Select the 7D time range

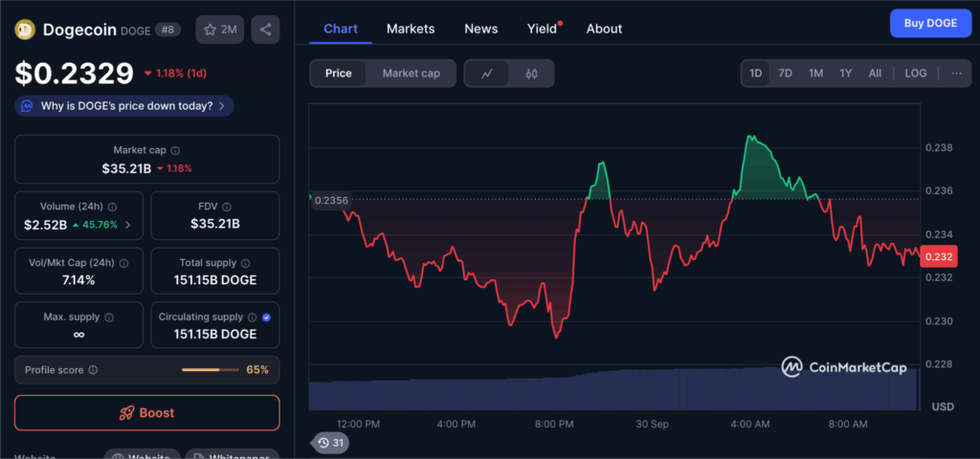point(785,74)
